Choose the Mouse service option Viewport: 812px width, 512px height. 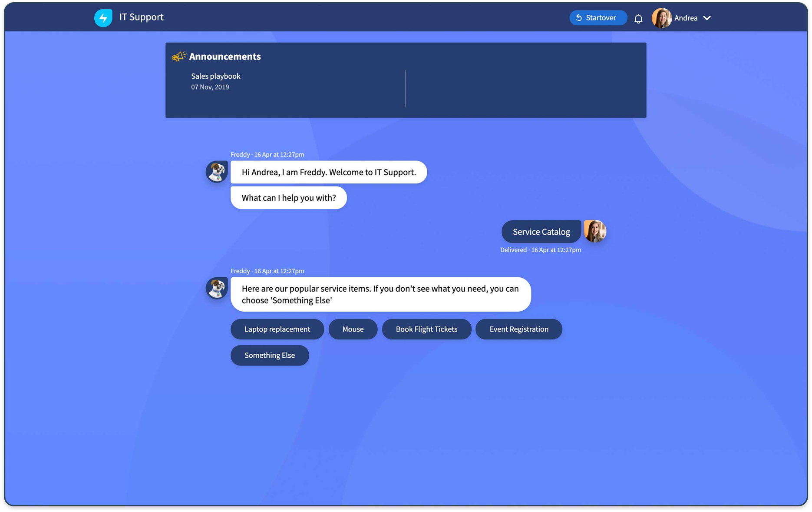[x=353, y=329]
